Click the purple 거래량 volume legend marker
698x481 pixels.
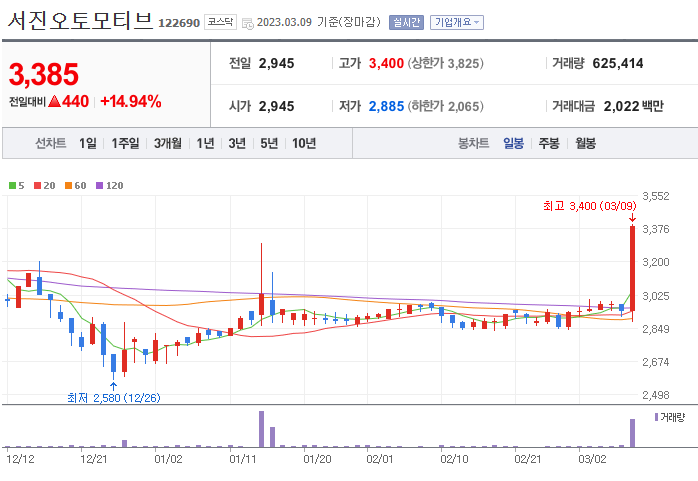656,417
